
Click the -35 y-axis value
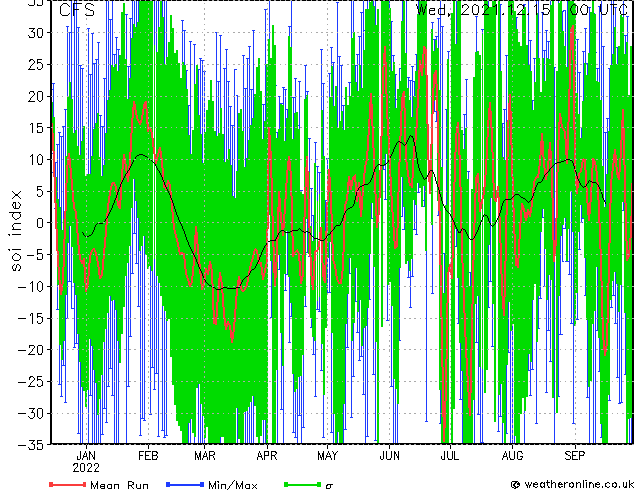click(x=31, y=445)
